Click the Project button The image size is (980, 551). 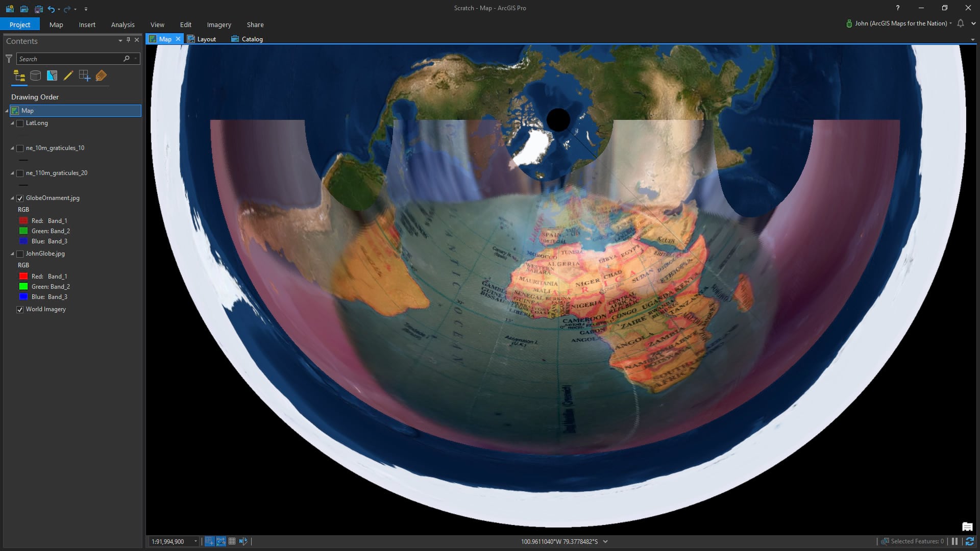(20, 24)
